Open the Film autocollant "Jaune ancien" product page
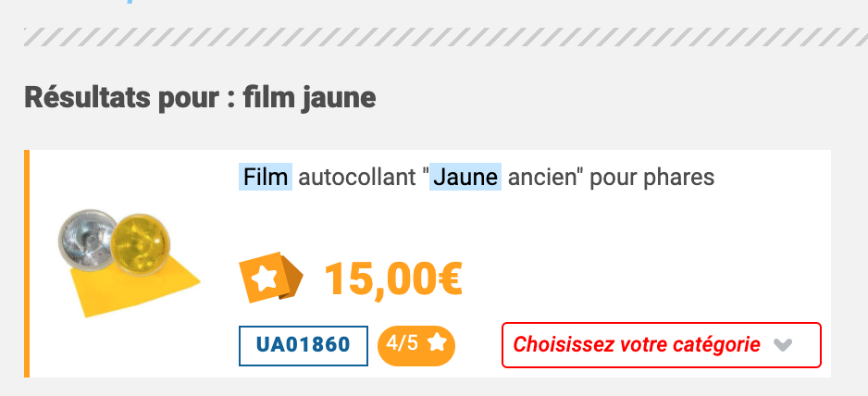 (477, 178)
